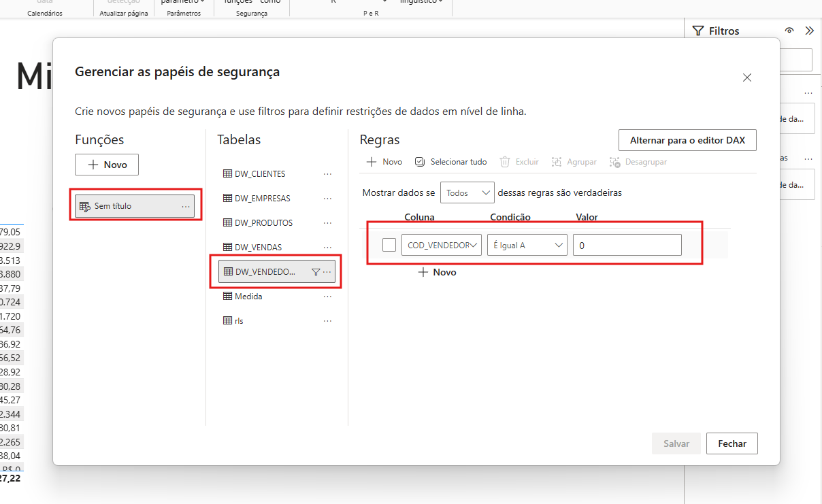The width and height of the screenshot is (822, 504).
Task: Add new role with Novo button under Funções
Action: 106,165
